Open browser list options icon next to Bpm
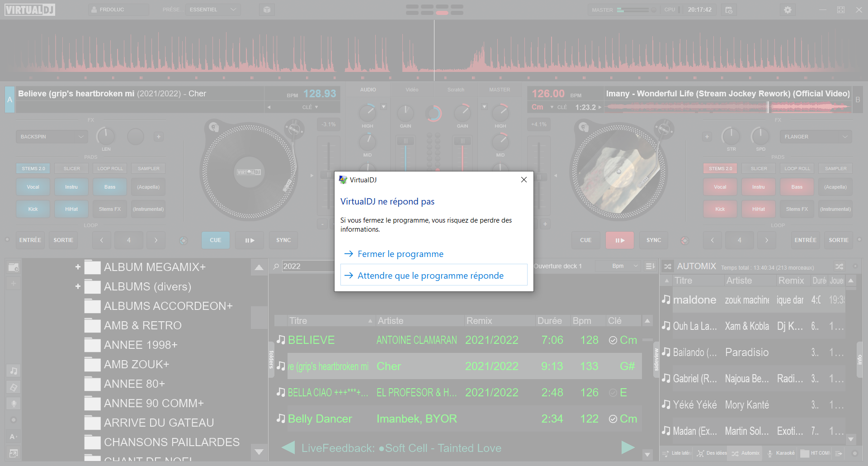The image size is (868, 466). coord(650,266)
